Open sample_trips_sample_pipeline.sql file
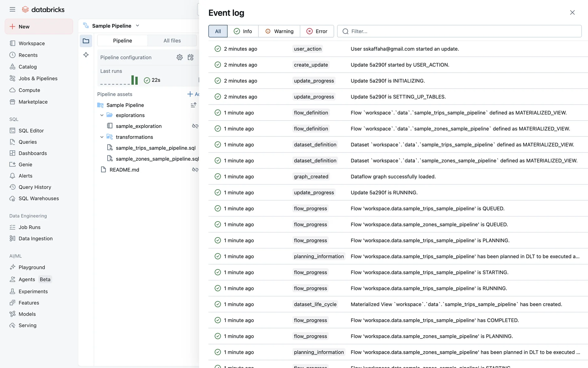 click(155, 148)
